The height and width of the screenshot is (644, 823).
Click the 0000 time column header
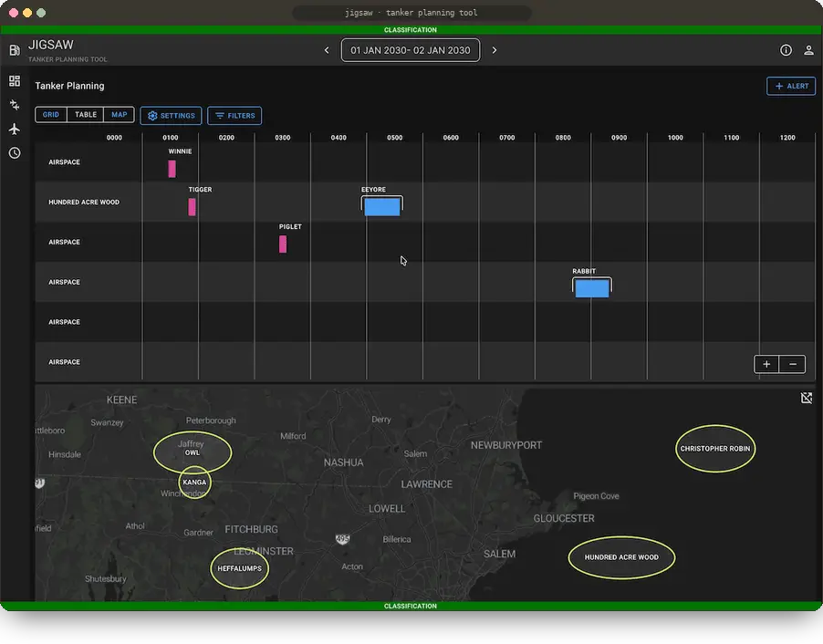pyautogui.click(x=114, y=138)
